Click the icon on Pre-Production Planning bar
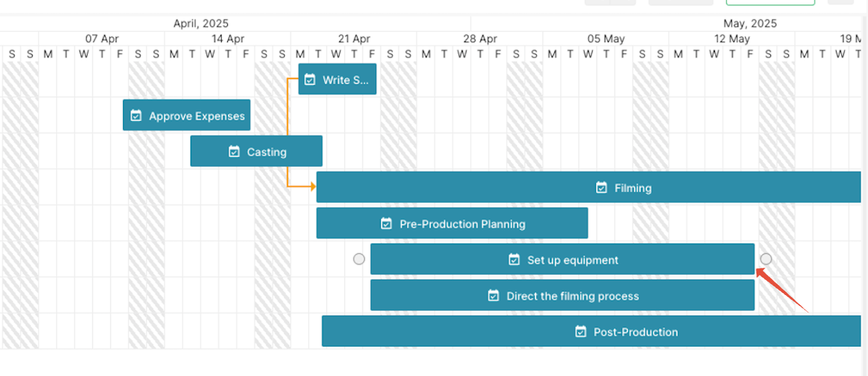This screenshot has width=868, height=376. tap(386, 224)
